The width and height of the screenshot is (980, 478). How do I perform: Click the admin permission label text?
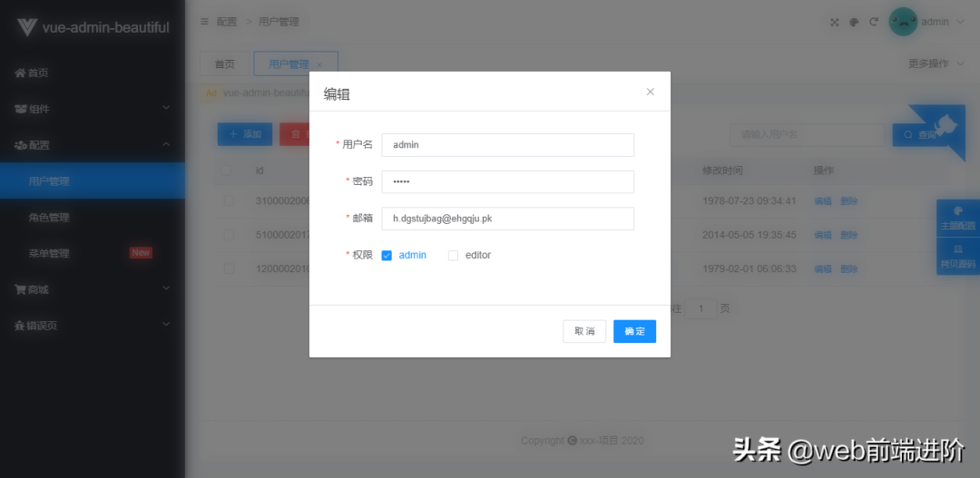click(413, 255)
